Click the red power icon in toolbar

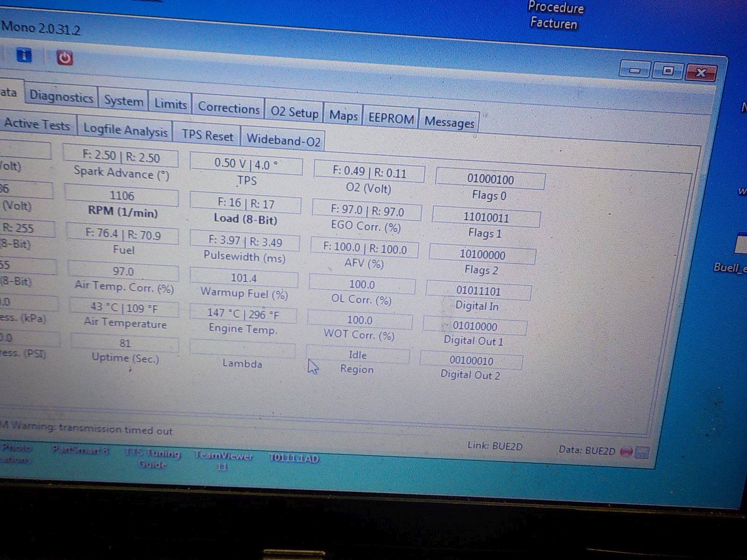[x=65, y=58]
